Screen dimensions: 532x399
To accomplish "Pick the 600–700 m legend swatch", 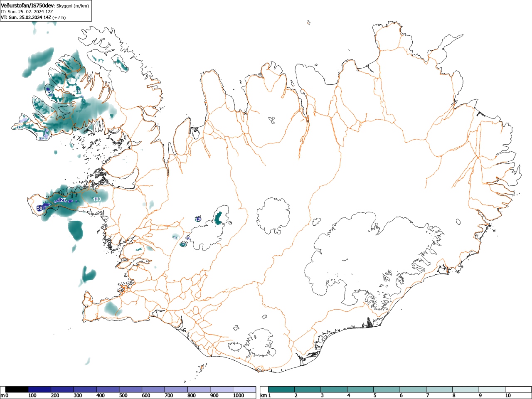I will click(153, 389).
